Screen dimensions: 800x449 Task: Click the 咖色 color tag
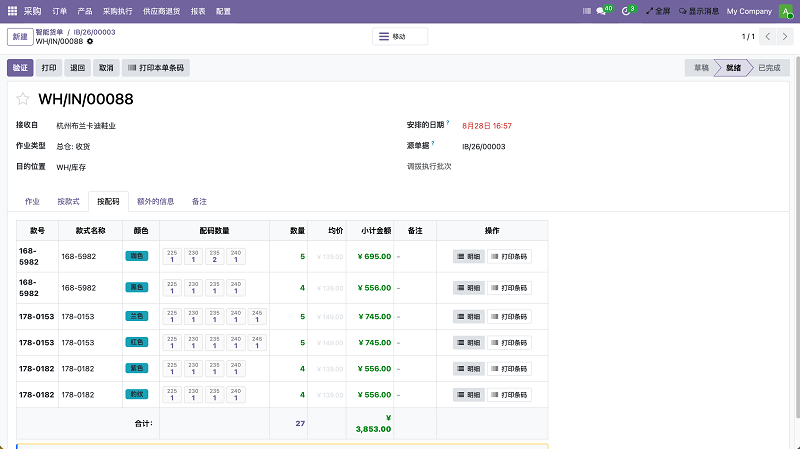click(137, 256)
